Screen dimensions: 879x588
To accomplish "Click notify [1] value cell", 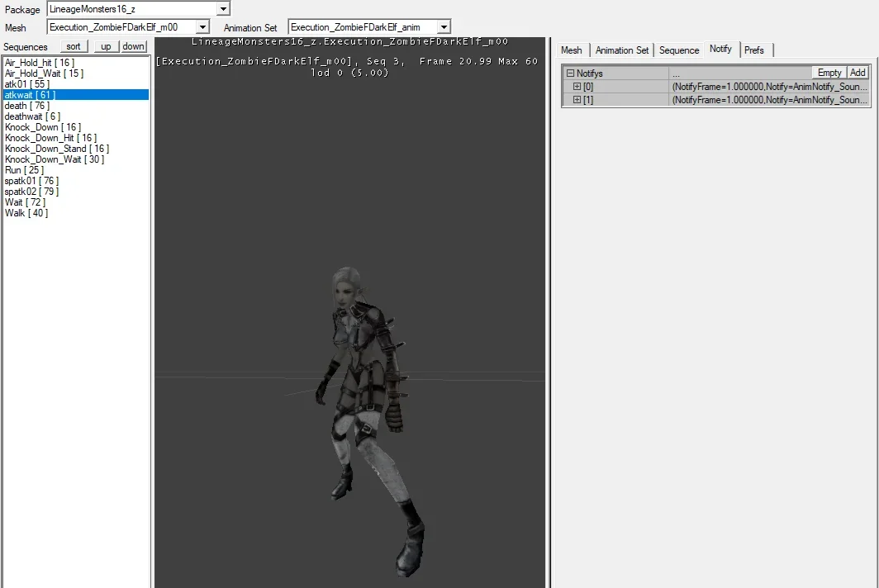I will coord(769,100).
